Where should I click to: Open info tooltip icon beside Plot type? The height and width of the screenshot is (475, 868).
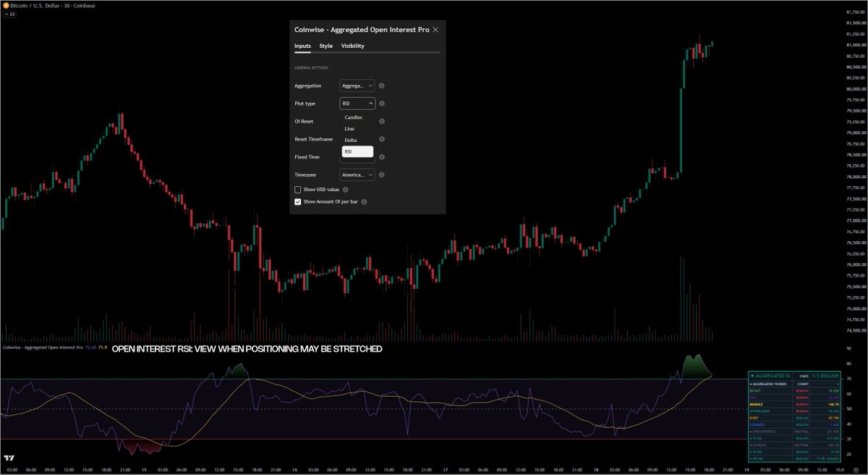(382, 104)
